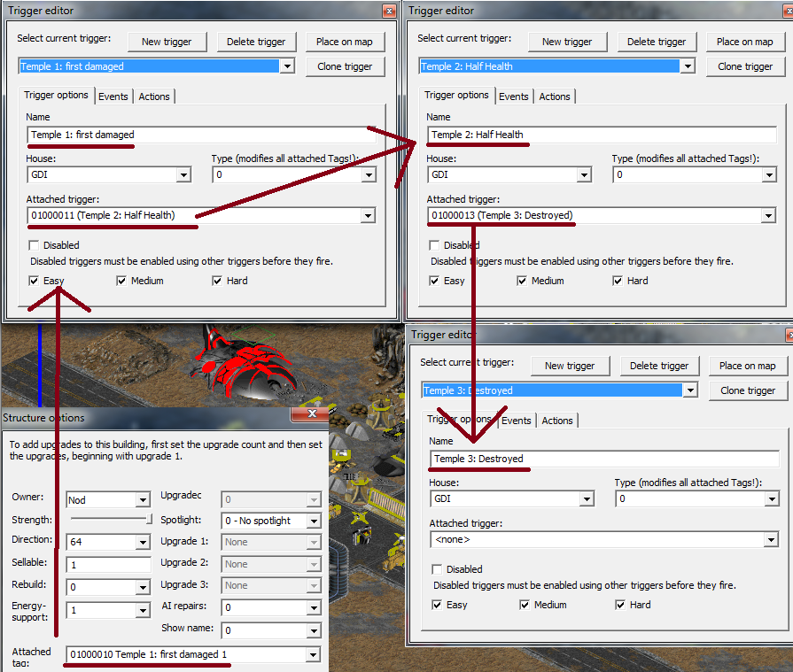Viewport: 793px width, 672px height.
Task: Click the Name field containing Temple 3: Destroyed
Action: (604, 459)
